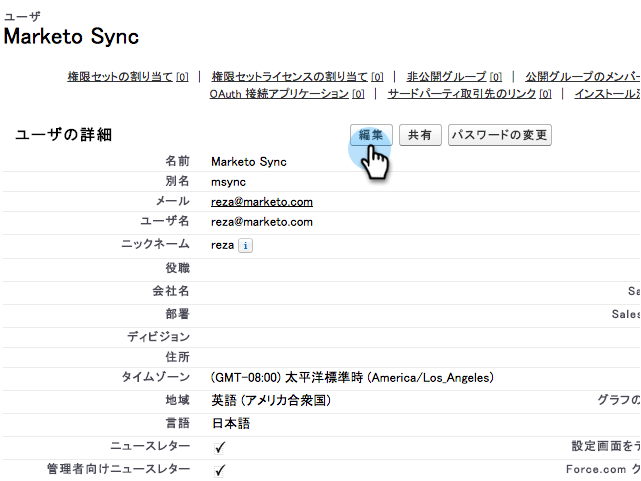Click the timezone value 太平洋標準時
641x481 pixels.
(x=352, y=378)
